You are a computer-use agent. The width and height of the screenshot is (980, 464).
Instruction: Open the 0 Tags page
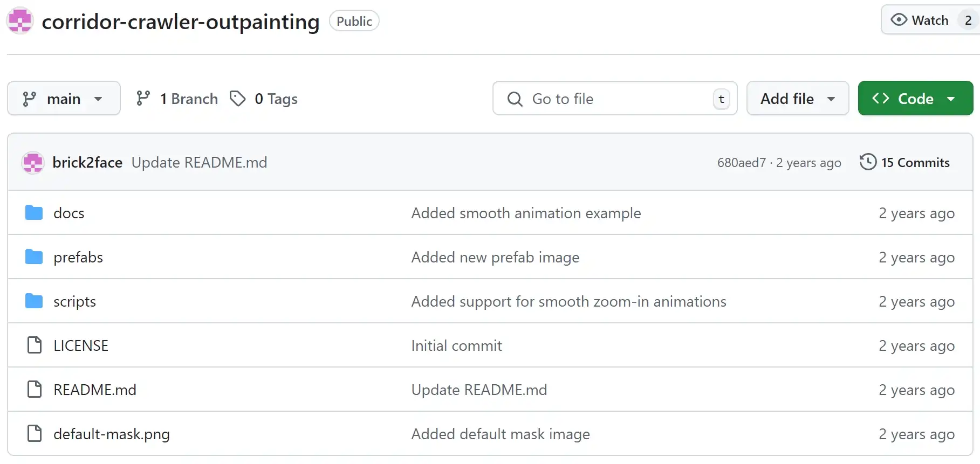pyautogui.click(x=264, y=99)
